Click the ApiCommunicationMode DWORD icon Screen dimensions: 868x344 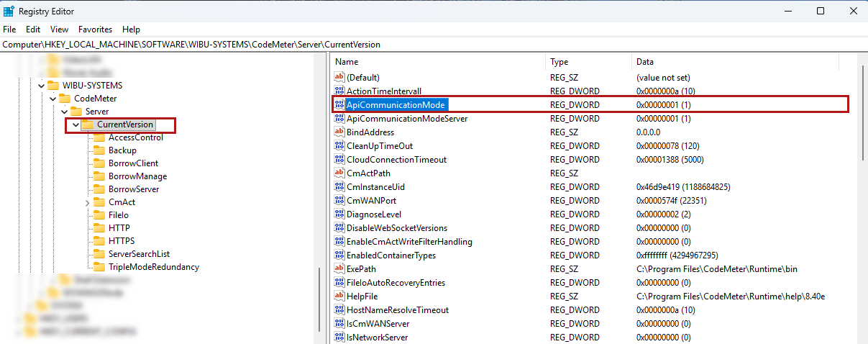pos(339,105)
